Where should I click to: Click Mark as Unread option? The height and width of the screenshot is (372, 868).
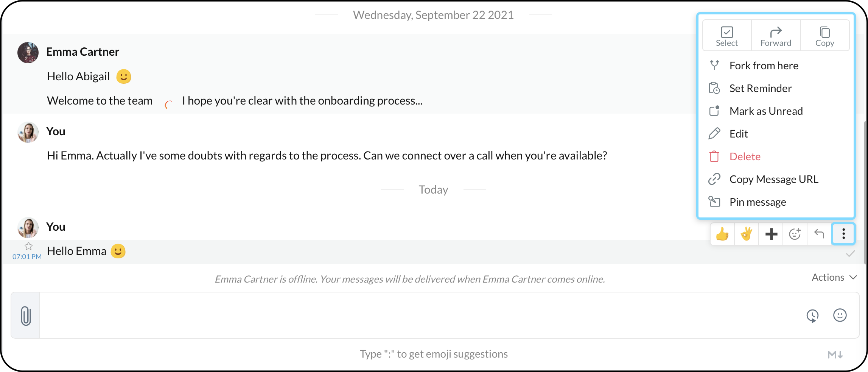click(x=766, y=111)
